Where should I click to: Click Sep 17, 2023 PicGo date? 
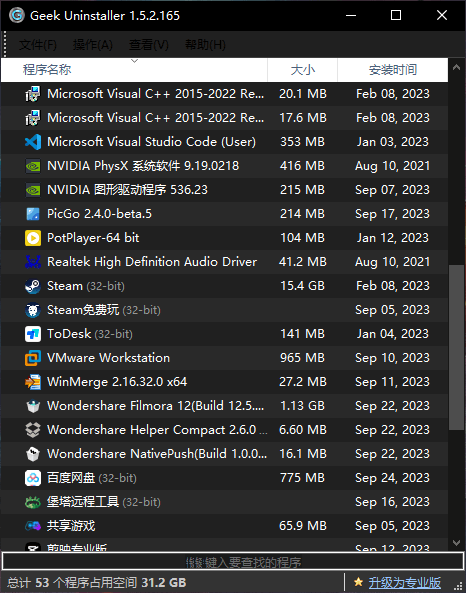point(392,214)
